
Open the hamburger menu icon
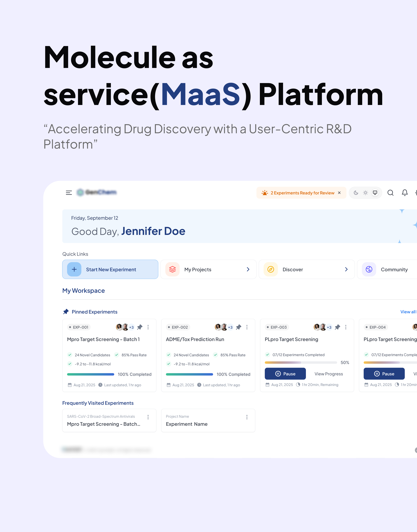click(x=69, y=193)
